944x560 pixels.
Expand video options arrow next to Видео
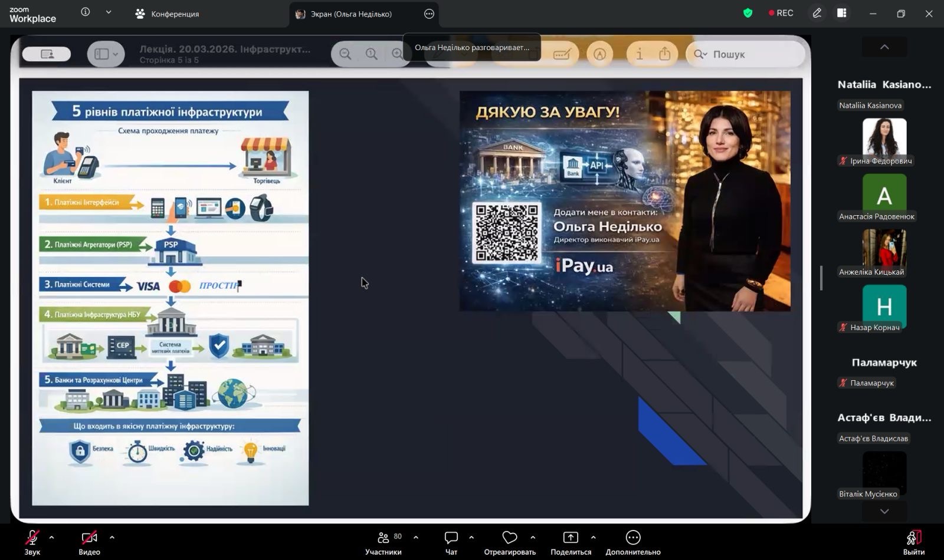tap(112, 537)
